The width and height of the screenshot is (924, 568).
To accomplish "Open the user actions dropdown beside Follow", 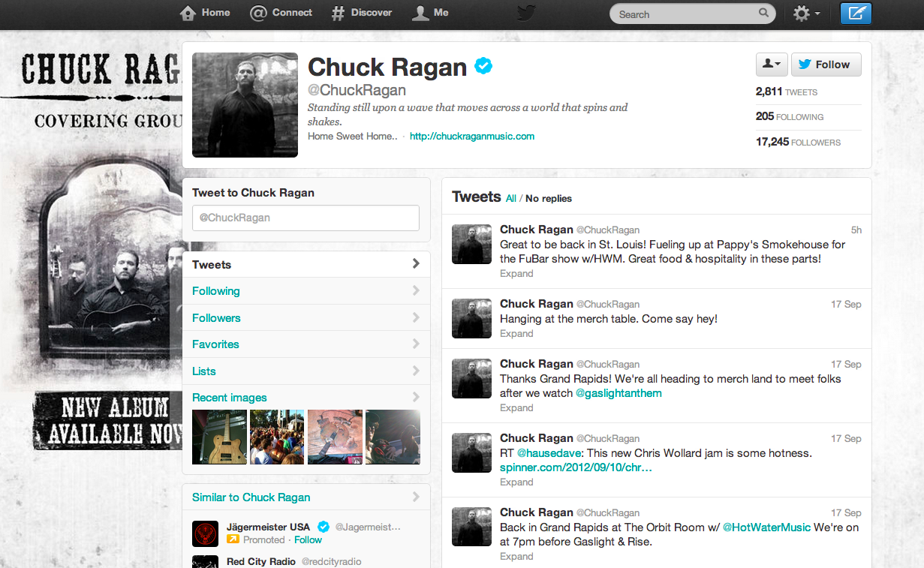I will tap(771, 65).
